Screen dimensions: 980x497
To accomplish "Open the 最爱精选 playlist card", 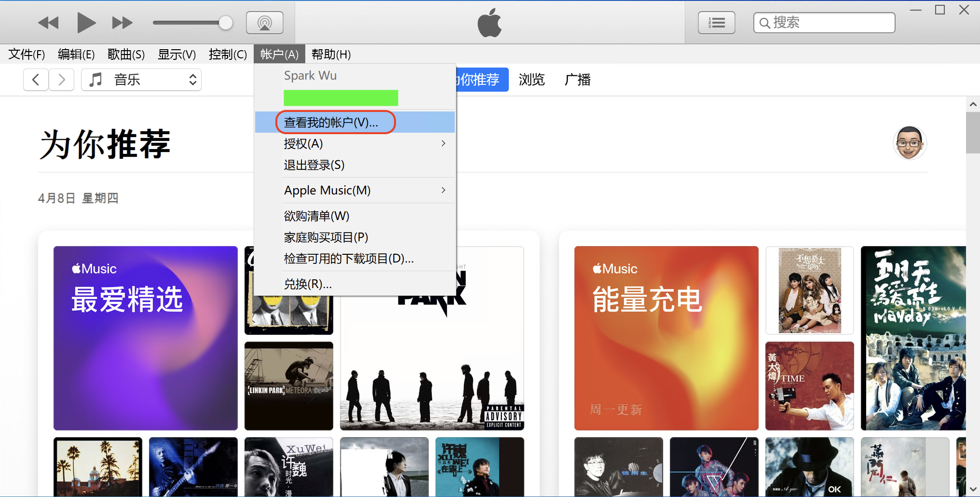I will pyautogui.click(x=146, y=338).
